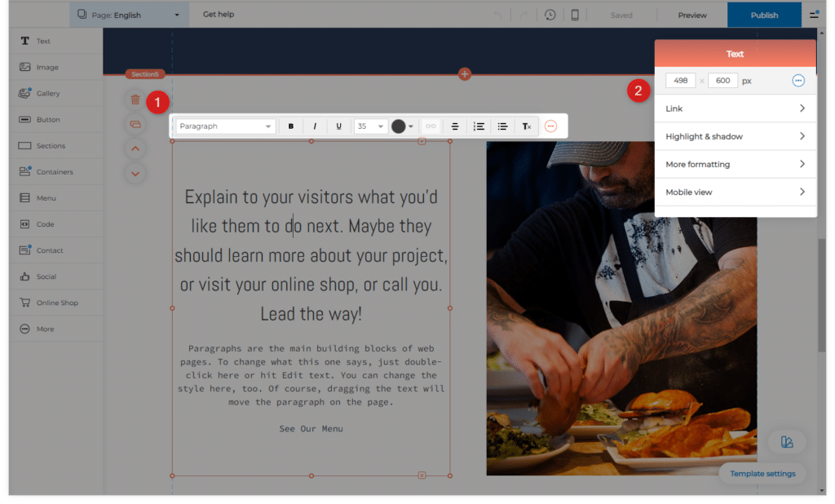This screenshot has height=504, width=835.
Task: Click the Publish button
Action: click(764, 15)
